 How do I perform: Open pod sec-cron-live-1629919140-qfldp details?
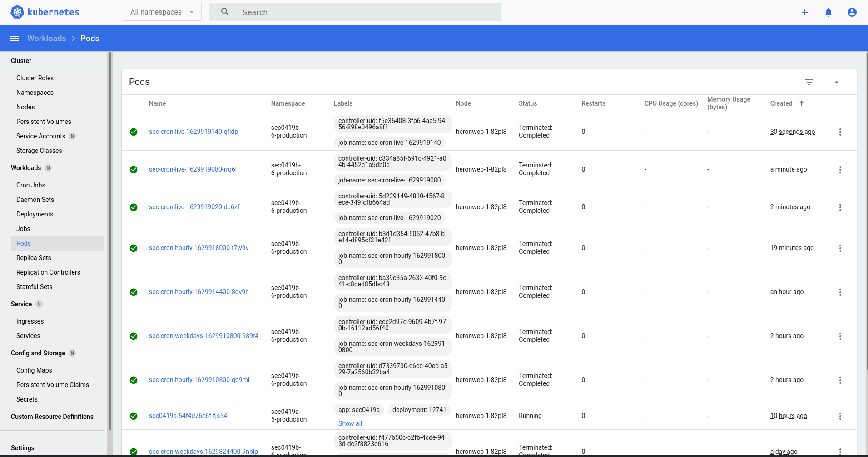click(193, 132)
